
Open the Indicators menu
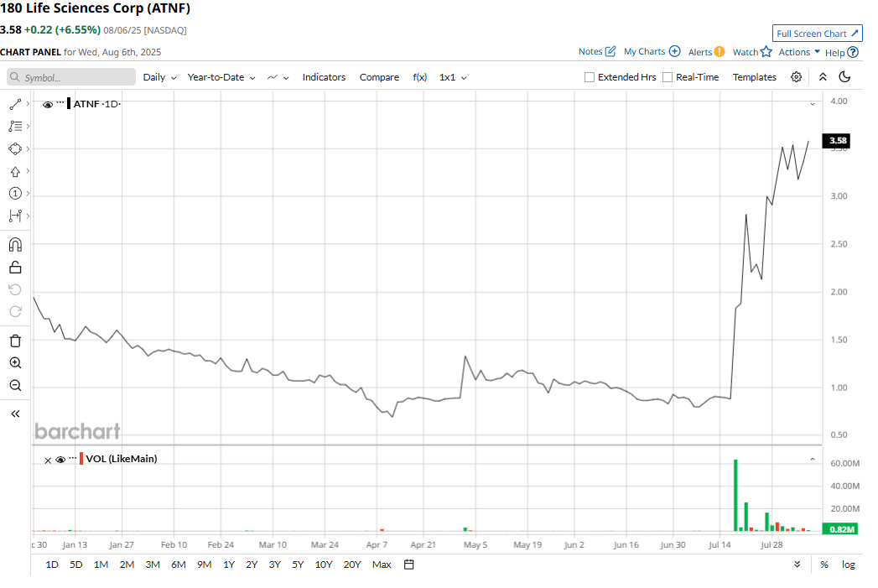point(324,77)
